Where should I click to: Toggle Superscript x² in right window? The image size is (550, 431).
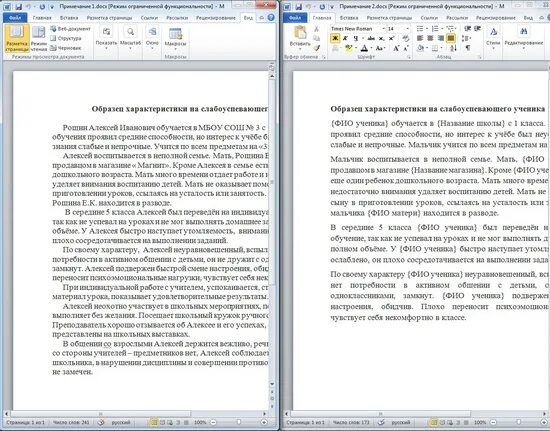tap(391, 38)
